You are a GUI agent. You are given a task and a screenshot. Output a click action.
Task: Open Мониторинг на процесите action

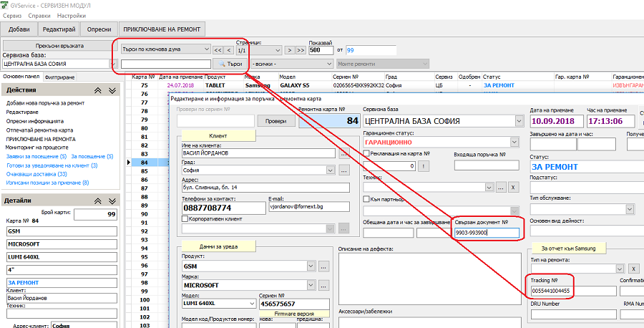(37, 147)
